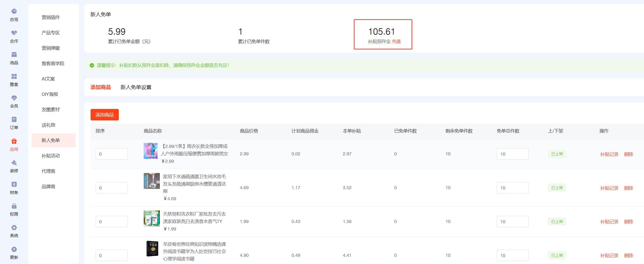
Task: Select 营销插件 in the side menu
Action: tap(51, 17)
